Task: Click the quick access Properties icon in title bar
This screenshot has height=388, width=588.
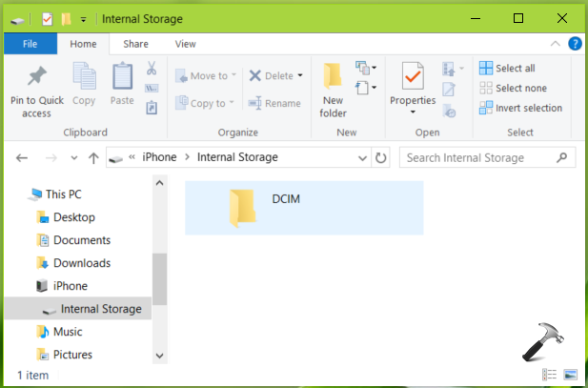Action: click(48, 19)
